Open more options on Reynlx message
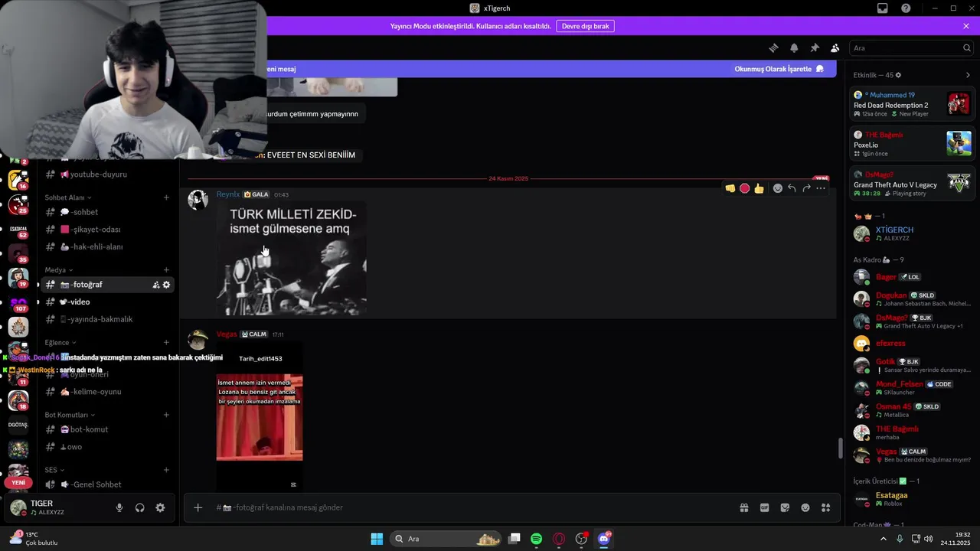Screen dimensions: 980x551 [x=821, y=188]
